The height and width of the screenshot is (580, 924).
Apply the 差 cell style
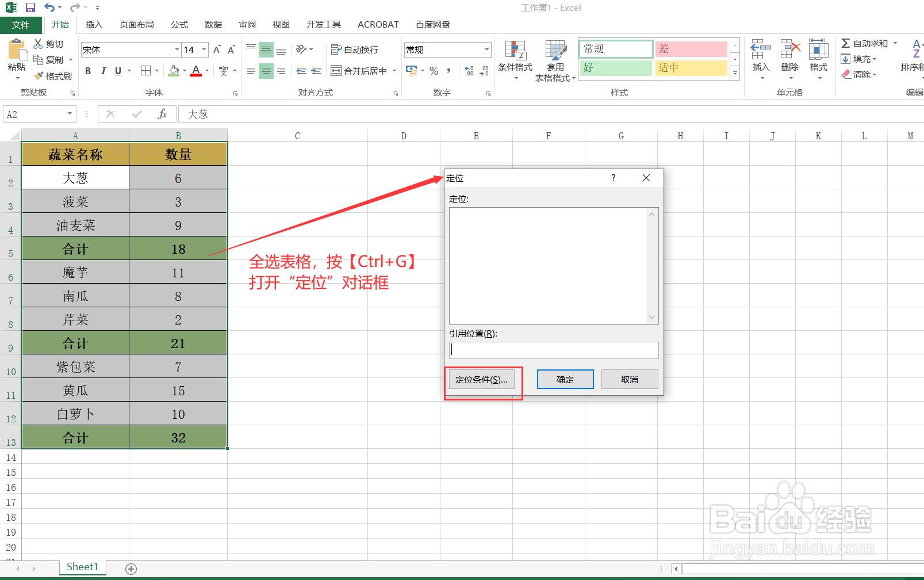(x=691, y=49)
